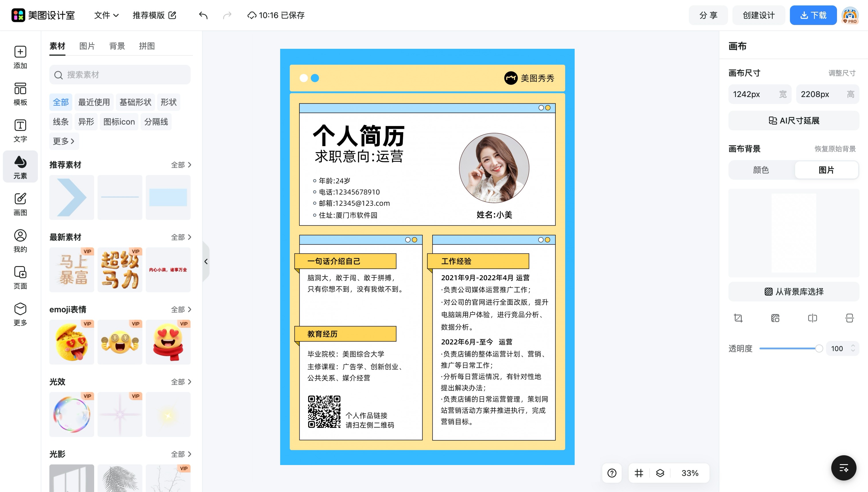Viewport: 868px width, 492px height.
Task: Click the 创建设计 button
Action: 759,15
